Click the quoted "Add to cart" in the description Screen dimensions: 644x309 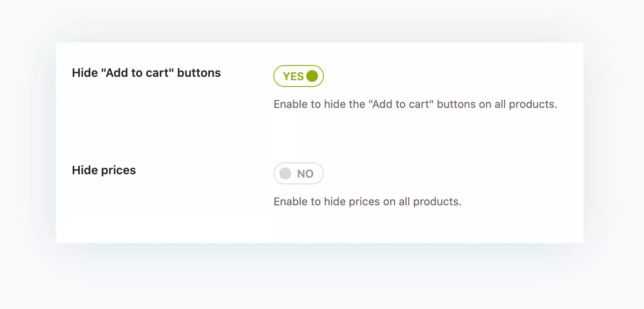(x=401, y=104)
